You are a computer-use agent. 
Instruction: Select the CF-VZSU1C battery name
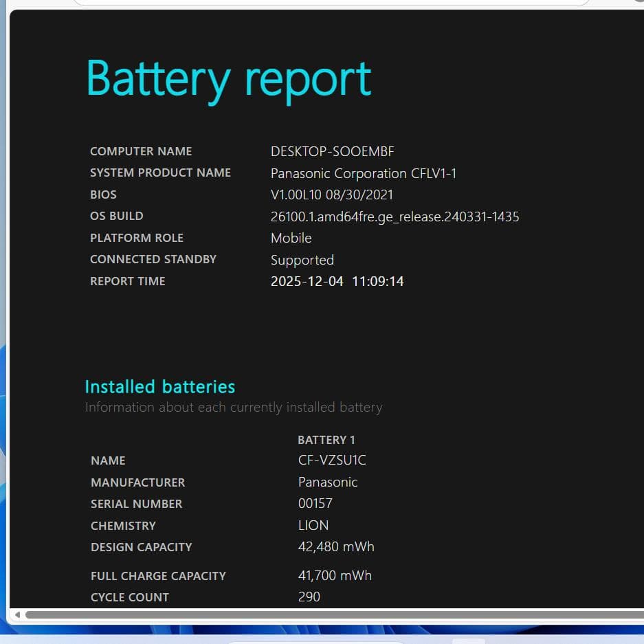coord(331,460)
